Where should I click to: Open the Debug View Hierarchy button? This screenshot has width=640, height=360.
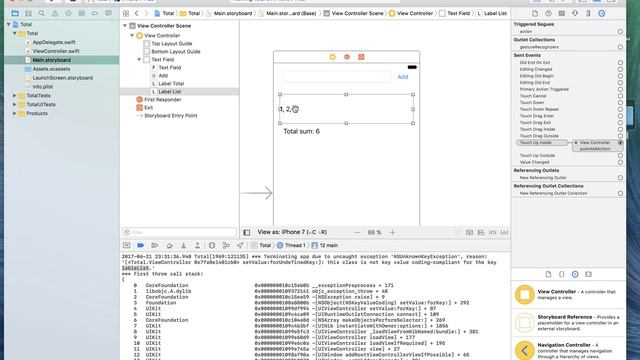pos(212,245)
